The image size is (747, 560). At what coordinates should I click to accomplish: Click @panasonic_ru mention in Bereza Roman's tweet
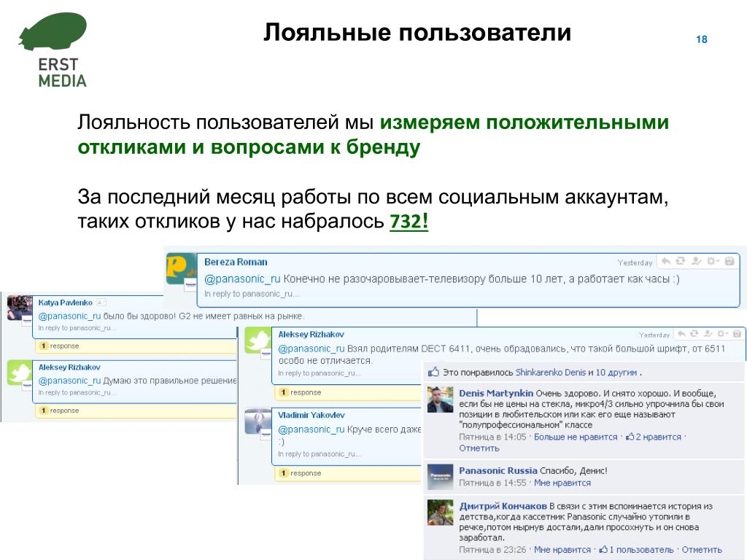pos(242,279)
